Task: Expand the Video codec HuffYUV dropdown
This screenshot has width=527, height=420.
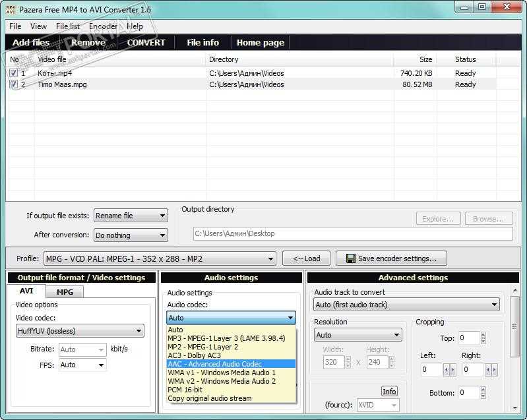Action: tap(80, 331)
